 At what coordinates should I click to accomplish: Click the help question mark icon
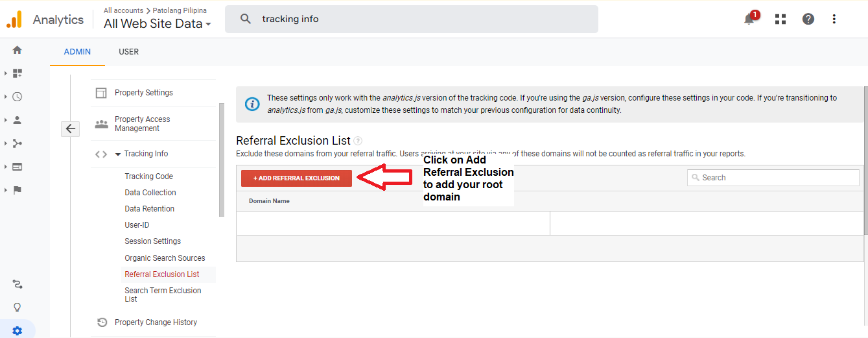point(808,19)
